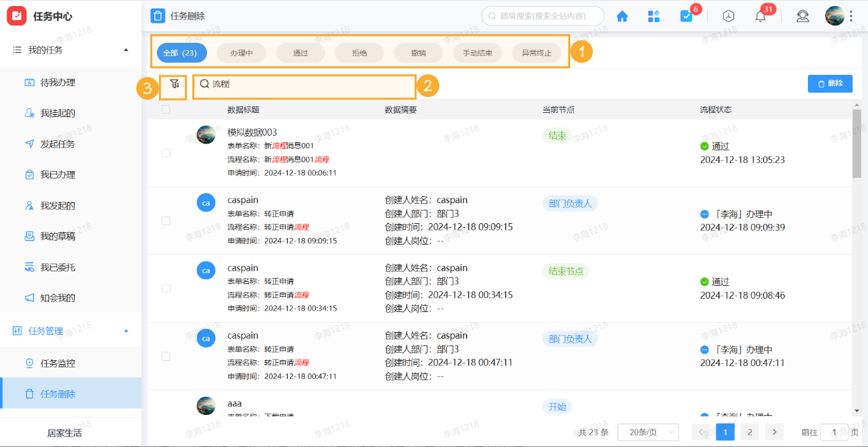This screenshot has height=447, width=868.
Task: Switch to the 办理中 status tab
Action: [x=241, y=52]
